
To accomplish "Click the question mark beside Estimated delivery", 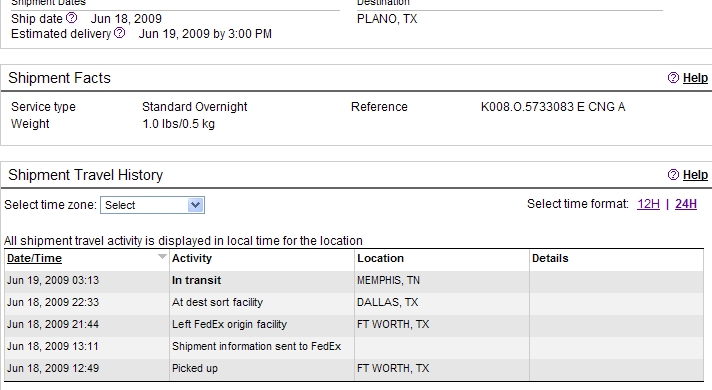I will pos(119,33).
